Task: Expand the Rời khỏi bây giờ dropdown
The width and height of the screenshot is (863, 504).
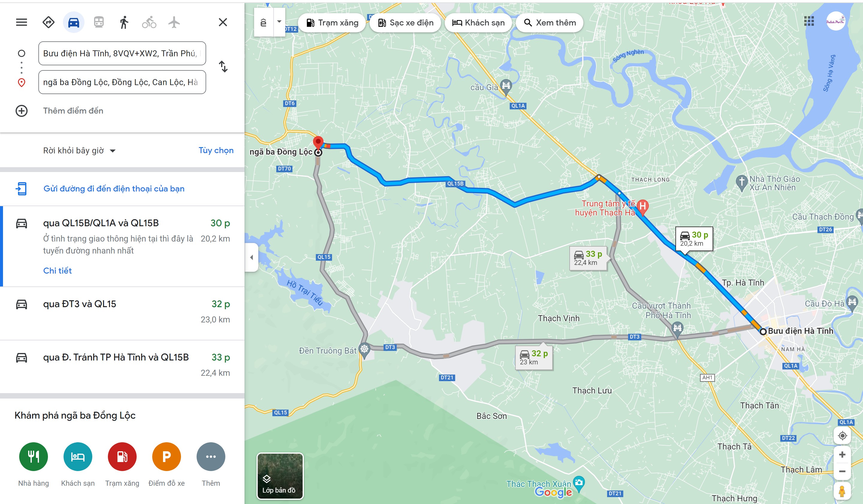Action: click(x=79, y=151)
